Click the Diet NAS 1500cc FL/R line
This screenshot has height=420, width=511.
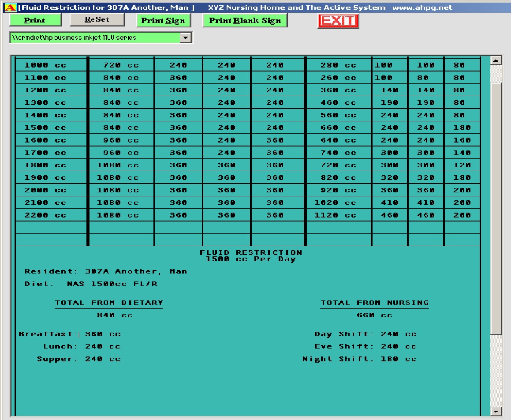click(x=91, y=284)
